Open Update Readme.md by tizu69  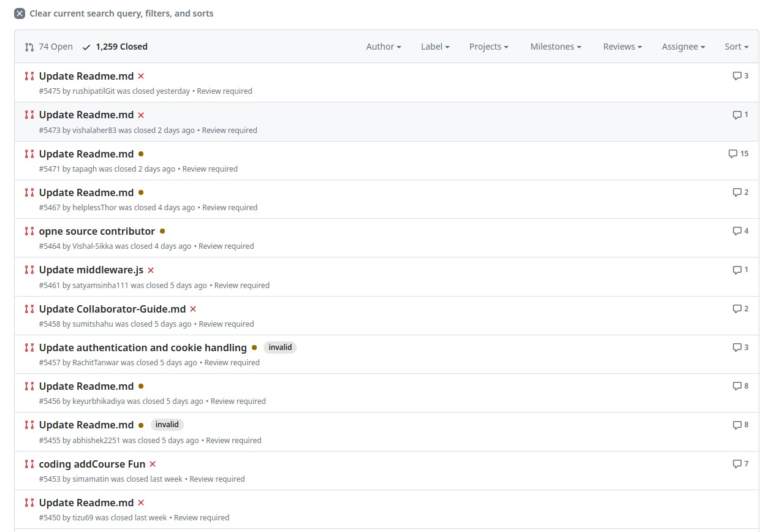pyautogui.click(x=86, y=503)
